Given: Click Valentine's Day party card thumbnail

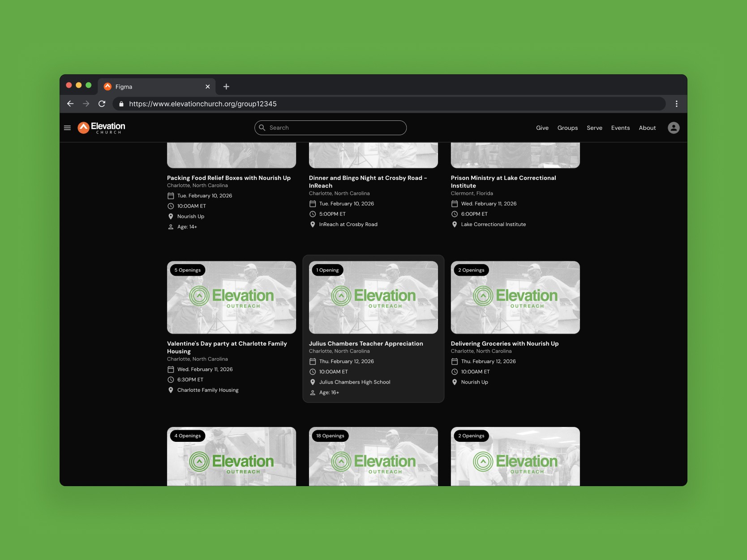Looking at the screenshot, I should click(232, 297).
